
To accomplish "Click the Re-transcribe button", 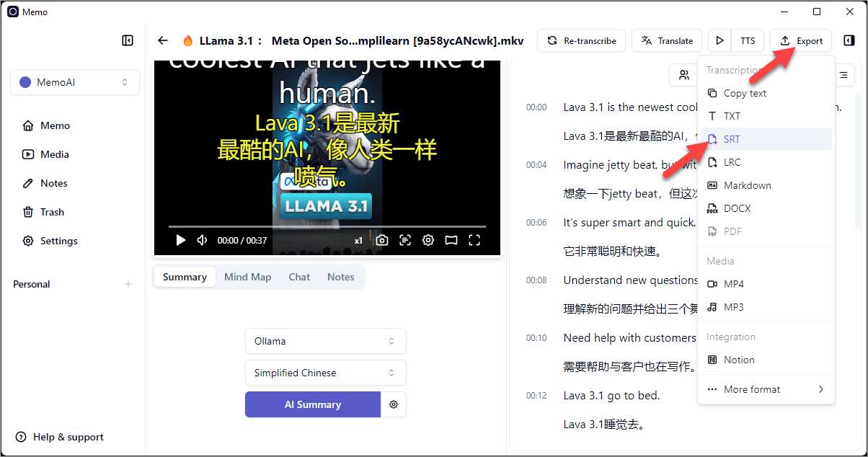I will pyautogui.click(x=581, y=40).
